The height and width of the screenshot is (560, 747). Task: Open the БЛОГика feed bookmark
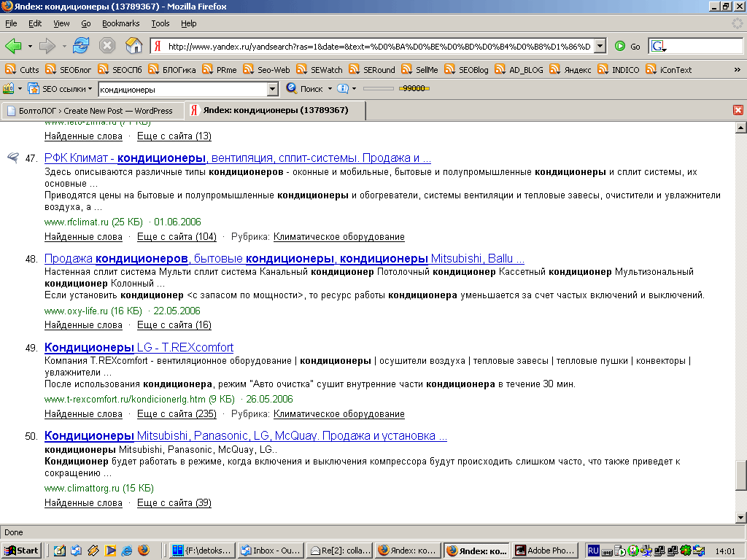point(172,69)
